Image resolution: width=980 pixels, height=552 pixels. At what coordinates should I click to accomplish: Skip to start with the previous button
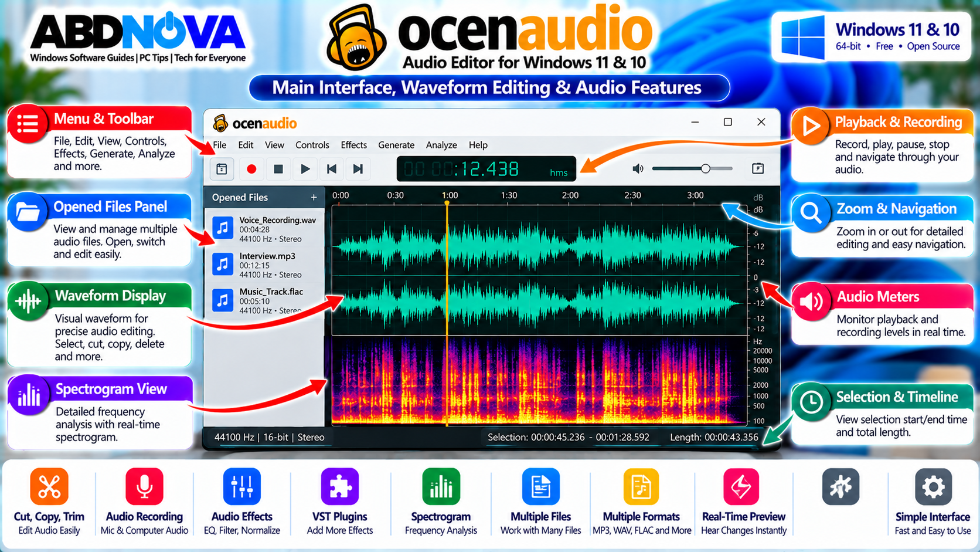tap(332, 169)
